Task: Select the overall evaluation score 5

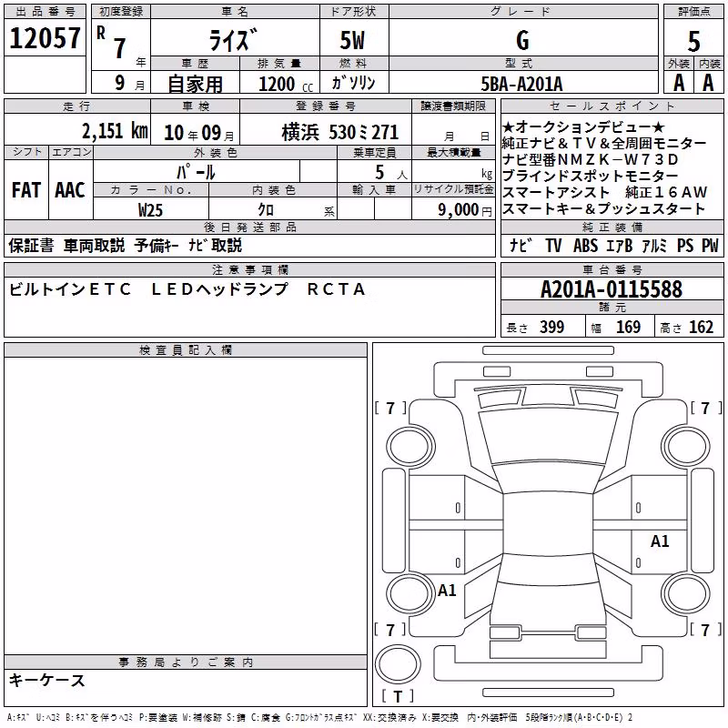Action: (693, 42)
